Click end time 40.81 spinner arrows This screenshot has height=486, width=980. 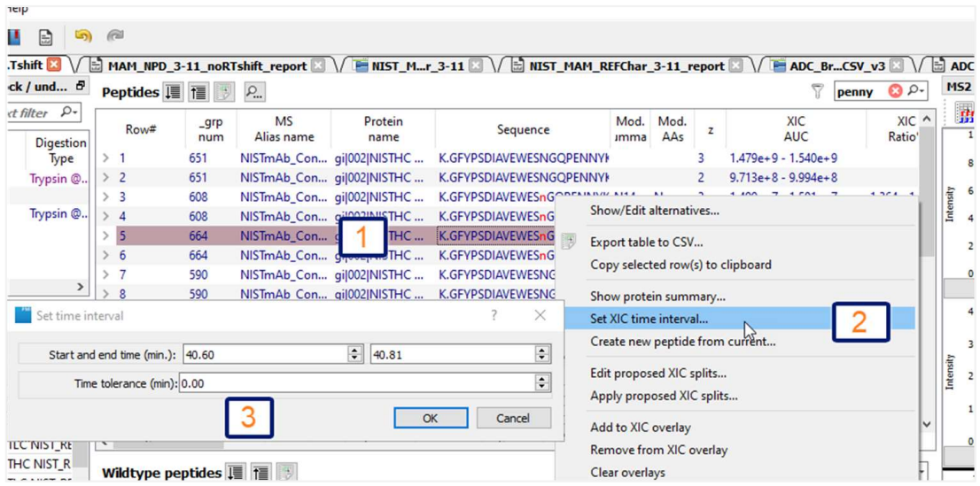click(542, 354)
